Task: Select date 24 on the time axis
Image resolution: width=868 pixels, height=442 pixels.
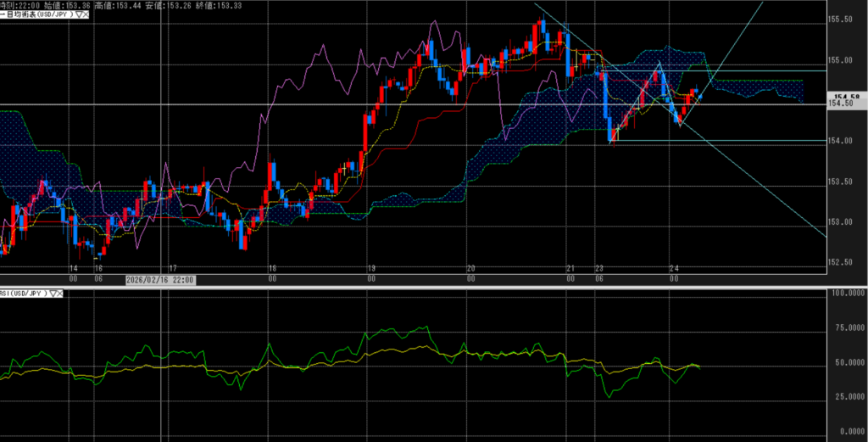Action: coord(674,268)
